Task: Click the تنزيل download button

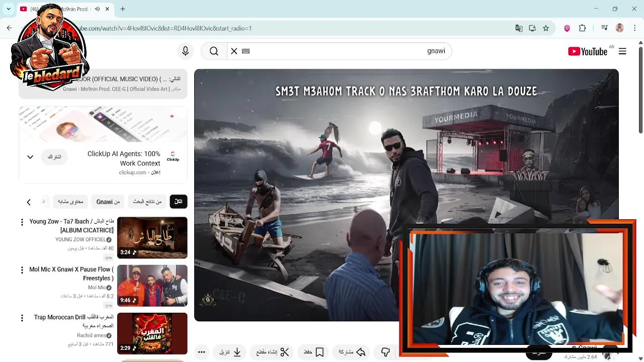Action: click(230, 352)
